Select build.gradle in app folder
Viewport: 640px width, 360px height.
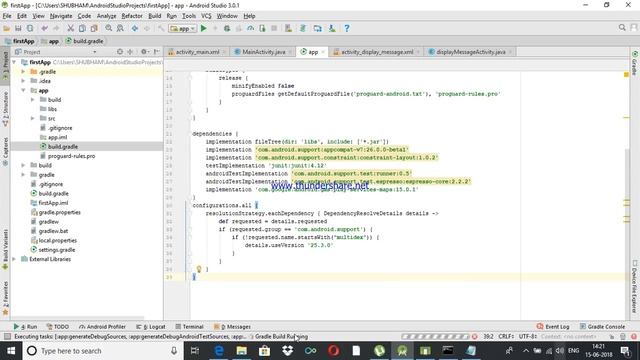63,147
